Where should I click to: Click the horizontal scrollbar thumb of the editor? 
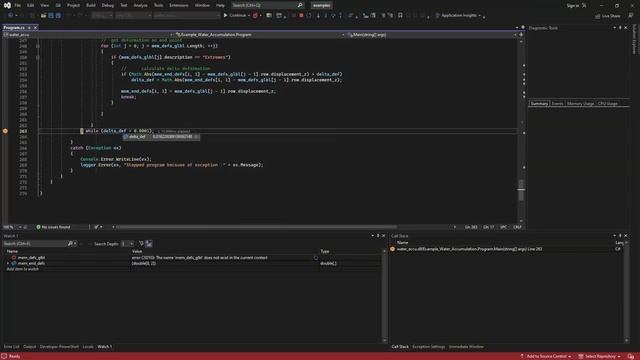click(x=256, y=227)
